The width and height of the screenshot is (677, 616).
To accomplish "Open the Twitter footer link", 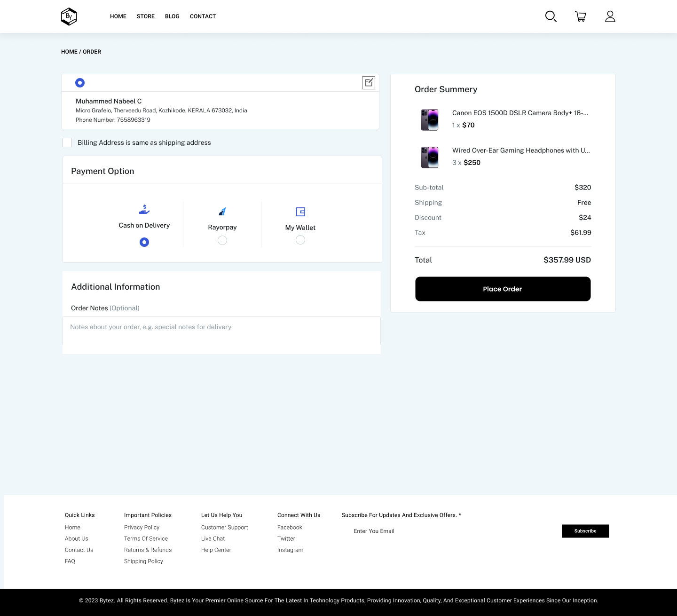I will pyautogui.click(x=286, y=539).
